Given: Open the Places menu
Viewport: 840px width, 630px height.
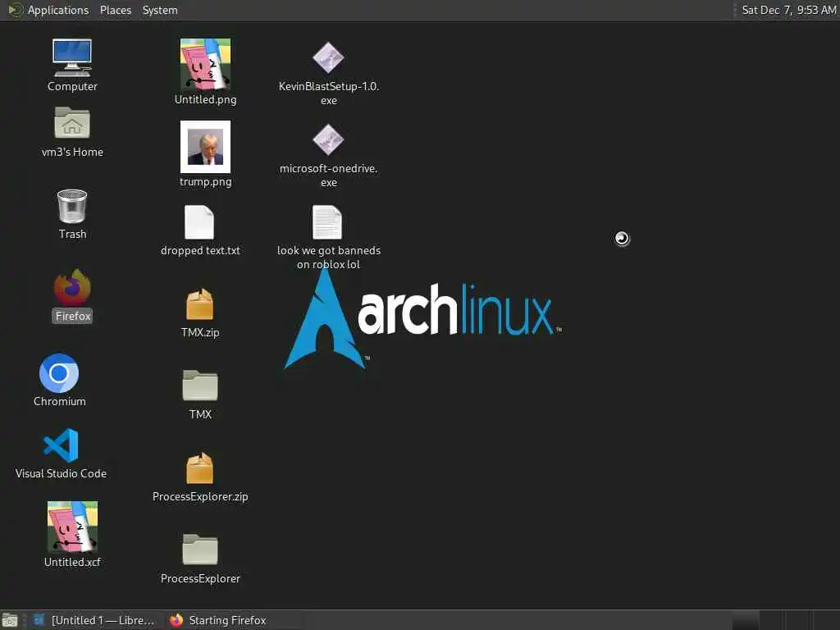Looking at the screenshot, I should click(x=116, y=10).
